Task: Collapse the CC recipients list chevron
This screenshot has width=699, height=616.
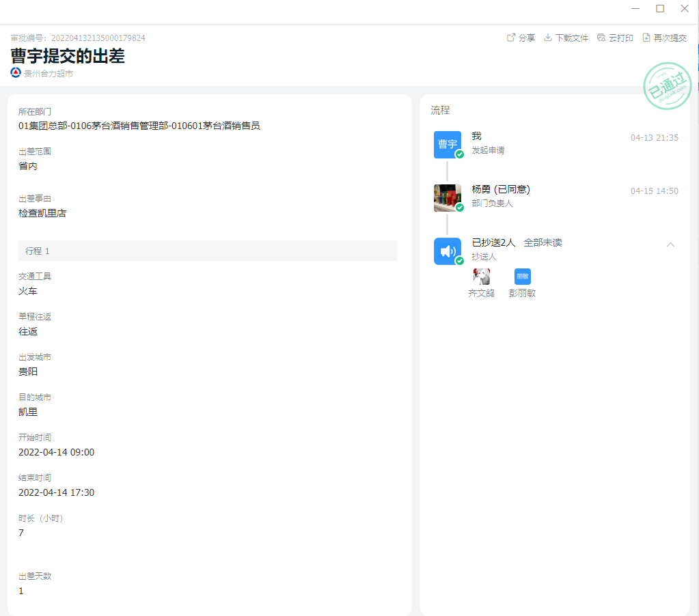Action: pos(670,244)
